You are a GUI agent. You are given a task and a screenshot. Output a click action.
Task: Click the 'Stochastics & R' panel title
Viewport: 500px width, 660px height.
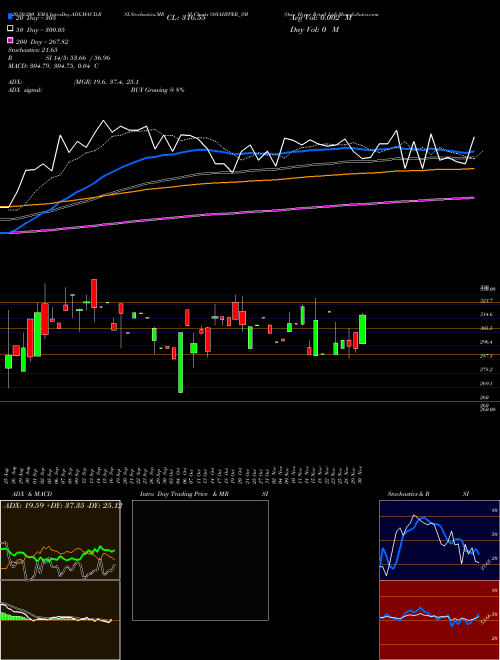(x=408, y=494)
